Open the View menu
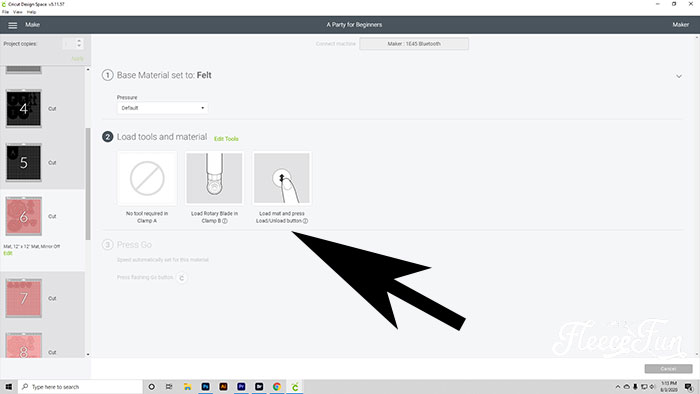Screen dimensions: 700x394 point(18,12)
